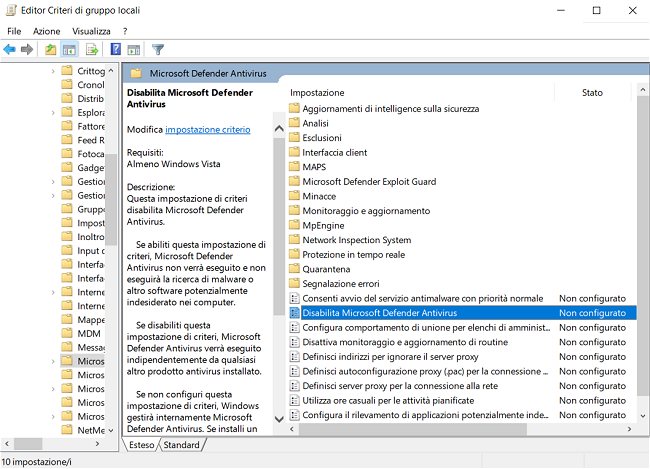Select the Messa tree folder
The image size is (650, 469).
[83, 347]
